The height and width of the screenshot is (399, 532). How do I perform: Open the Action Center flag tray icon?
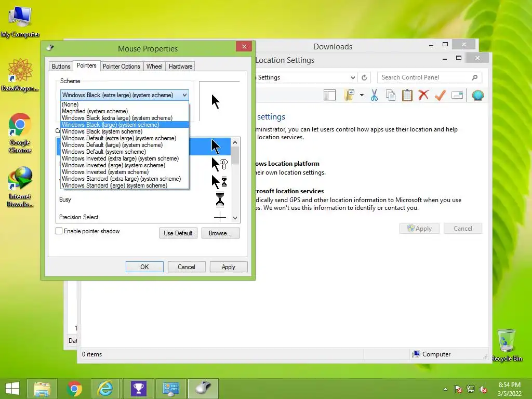458,389
